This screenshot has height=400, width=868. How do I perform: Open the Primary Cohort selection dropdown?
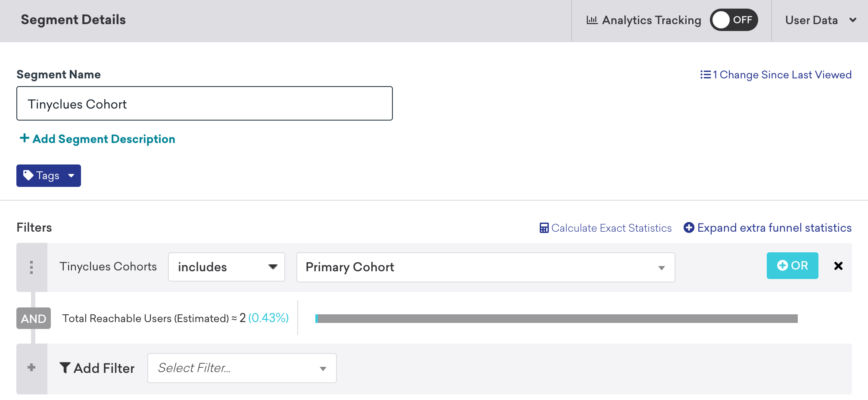[485, 267]
